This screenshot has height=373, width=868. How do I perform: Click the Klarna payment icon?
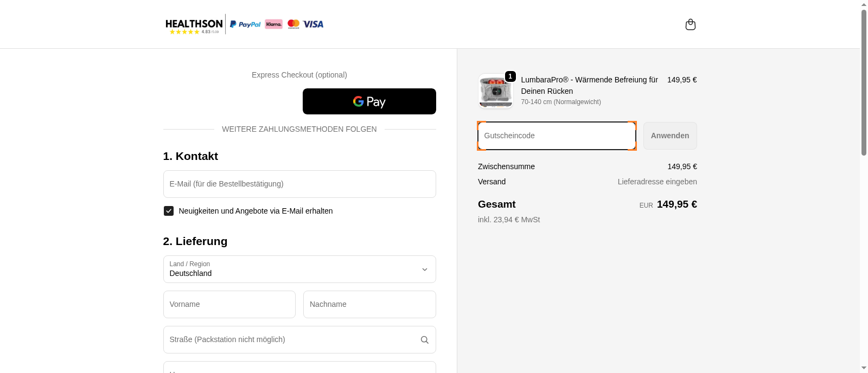(273, 24)
